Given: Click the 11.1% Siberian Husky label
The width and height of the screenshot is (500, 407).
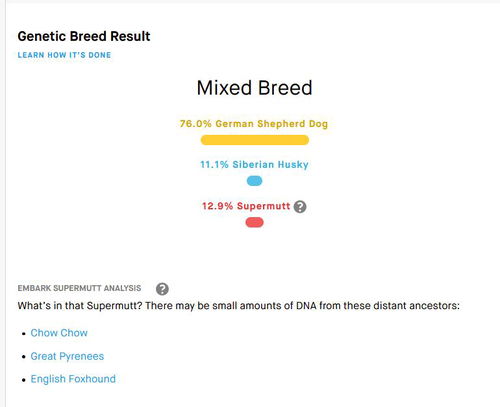Looking at the screenshot, I should tap(254, 165).
